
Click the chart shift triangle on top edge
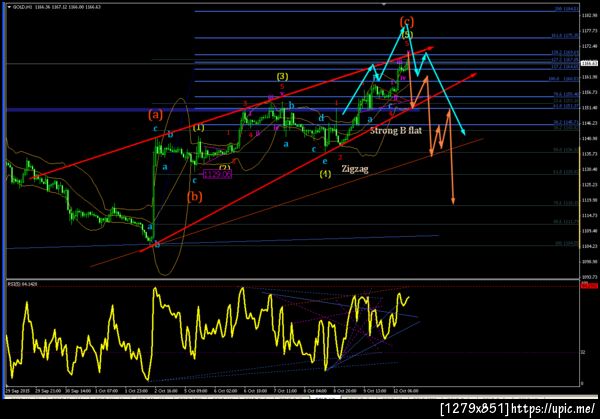click(x=384, y=4)
